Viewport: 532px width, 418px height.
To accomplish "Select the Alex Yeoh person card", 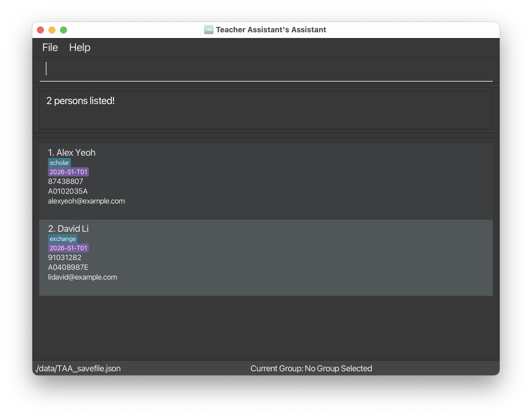I will 265,181.
